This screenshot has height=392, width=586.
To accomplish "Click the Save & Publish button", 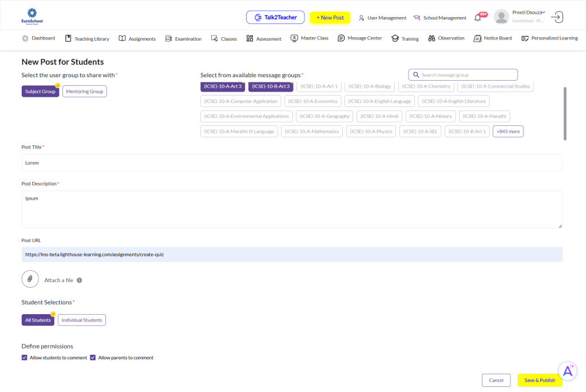I will click(x=540, y=380).
